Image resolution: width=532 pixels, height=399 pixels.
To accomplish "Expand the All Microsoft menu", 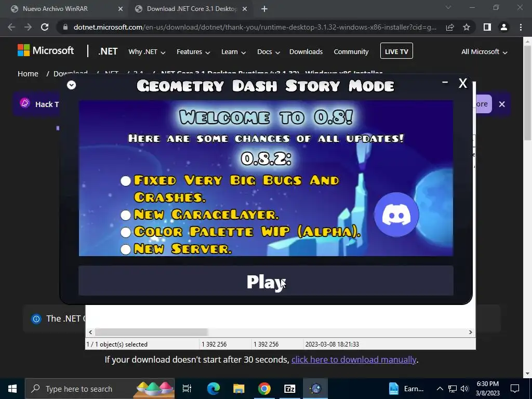I will pyautogui.click(x=484, y=52).
